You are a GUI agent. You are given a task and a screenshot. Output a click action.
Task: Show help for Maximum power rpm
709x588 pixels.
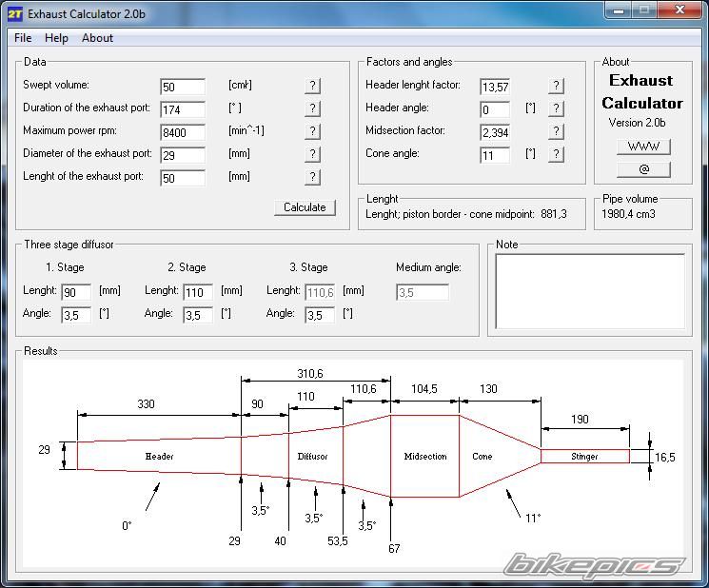(x=312, y=131)
